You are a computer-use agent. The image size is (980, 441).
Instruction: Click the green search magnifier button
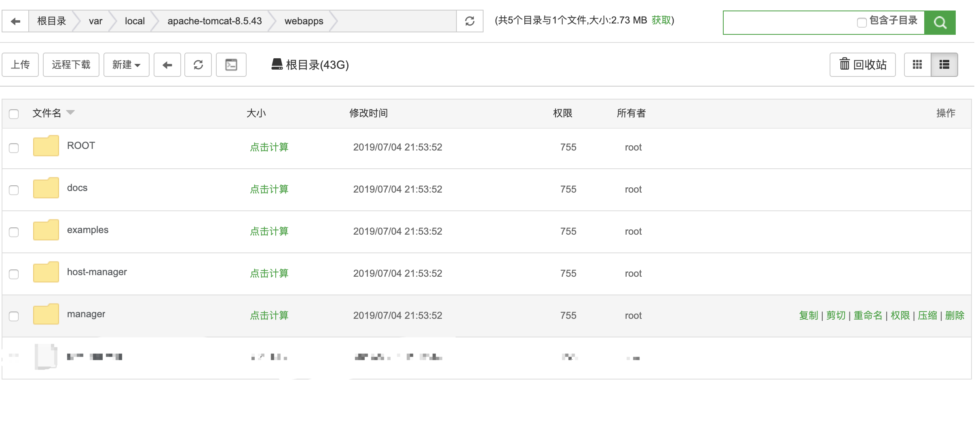940,23
